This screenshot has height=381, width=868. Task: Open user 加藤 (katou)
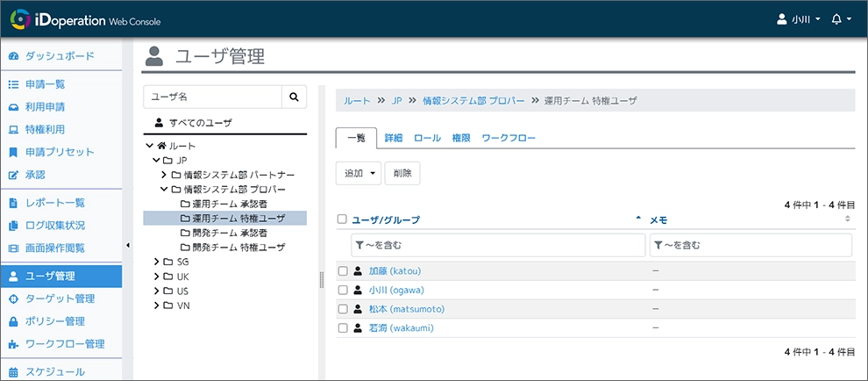[395, 271]
